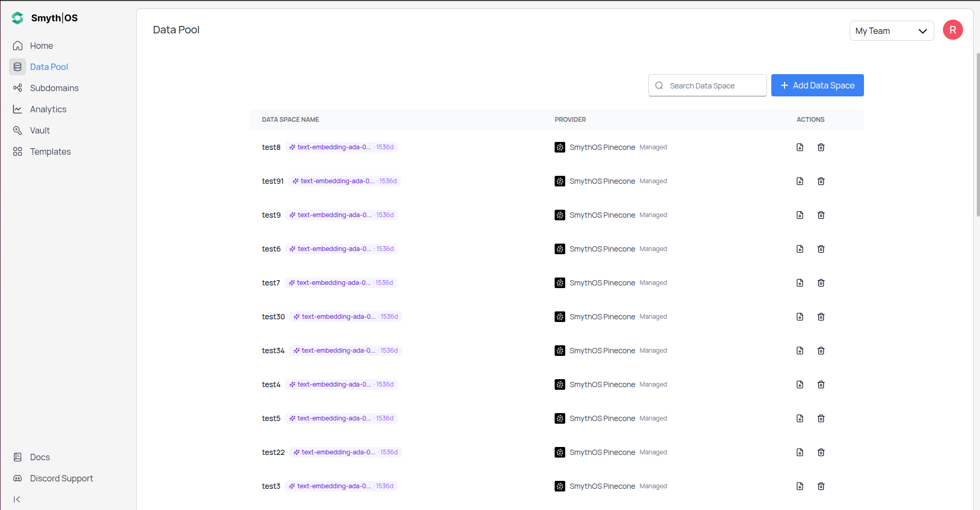Delete the test22 data space
Screen dimensions: 980x510
pos(821,452)
